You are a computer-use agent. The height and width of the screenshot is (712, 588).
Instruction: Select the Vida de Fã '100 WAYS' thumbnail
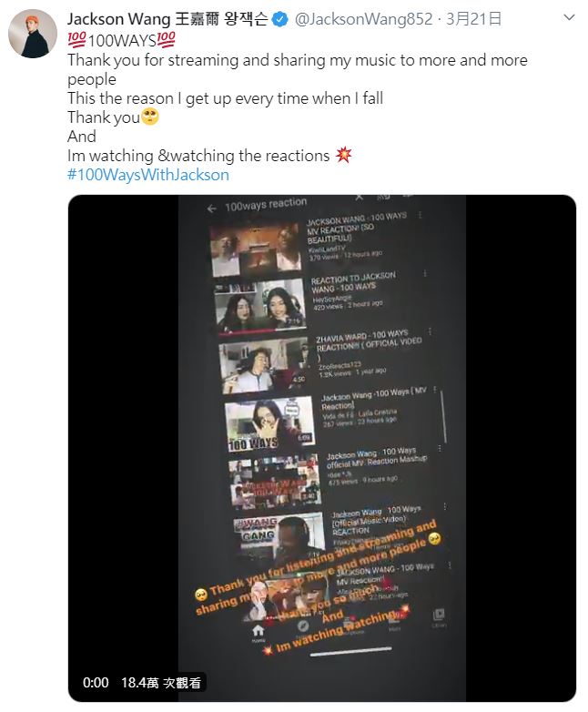tap(268, 426)
